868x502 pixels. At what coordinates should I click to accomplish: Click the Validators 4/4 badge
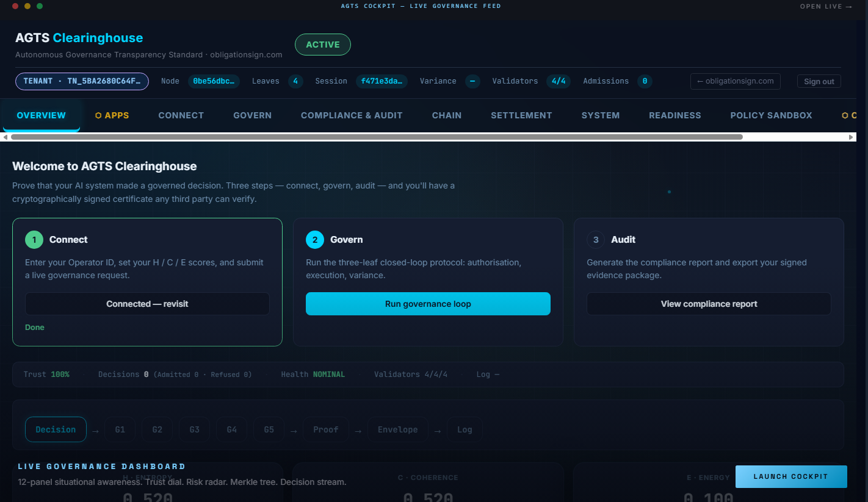click(559, 81)
